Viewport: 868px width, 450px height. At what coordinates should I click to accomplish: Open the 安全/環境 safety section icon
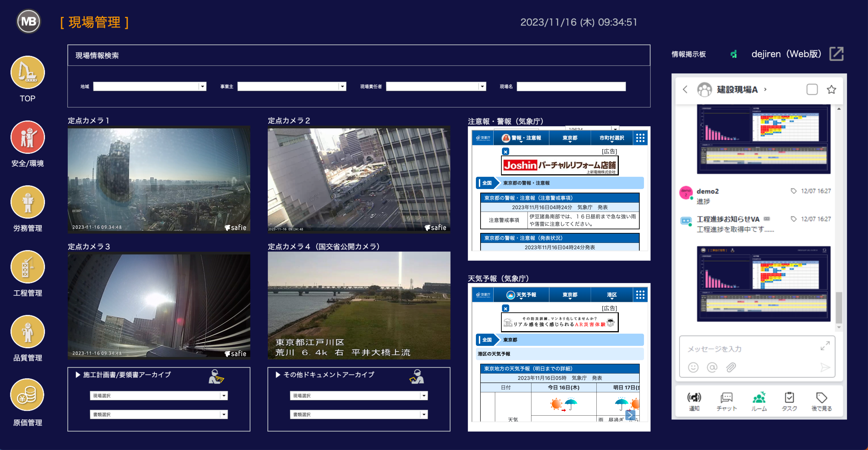[28, 137]
